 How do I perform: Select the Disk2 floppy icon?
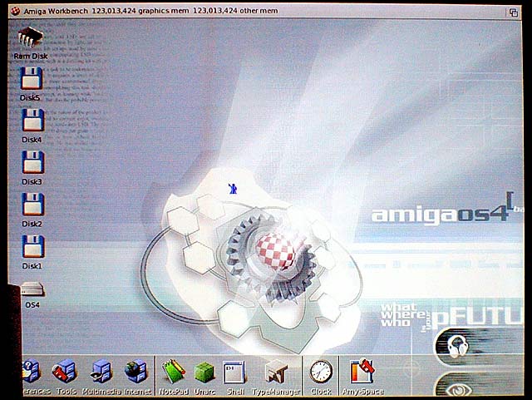coord(32,204)
